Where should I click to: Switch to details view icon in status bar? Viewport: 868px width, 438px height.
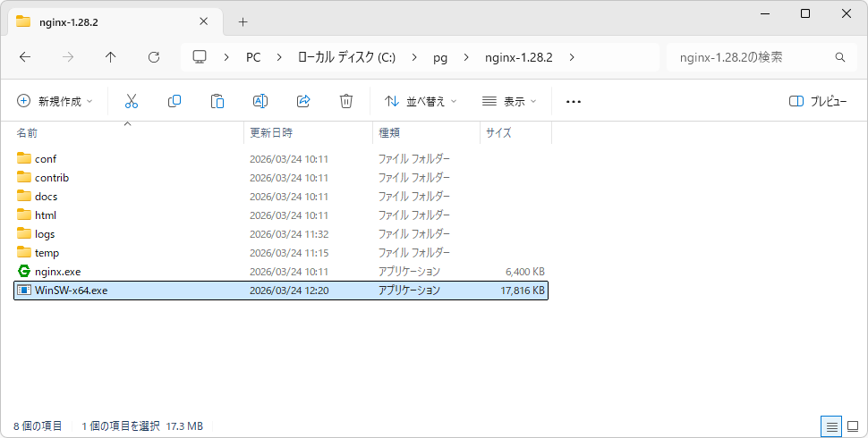(831, 426)
